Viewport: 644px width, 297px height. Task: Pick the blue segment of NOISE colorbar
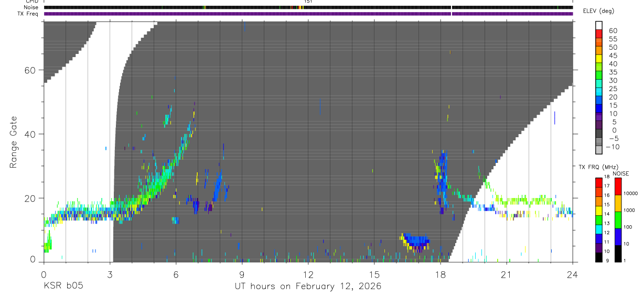pos(618,237)
